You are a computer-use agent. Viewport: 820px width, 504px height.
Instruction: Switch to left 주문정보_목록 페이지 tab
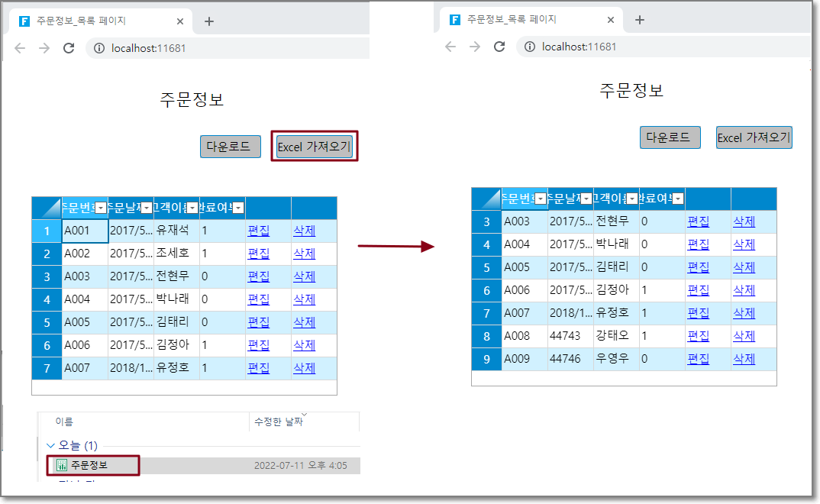[92, 21]
